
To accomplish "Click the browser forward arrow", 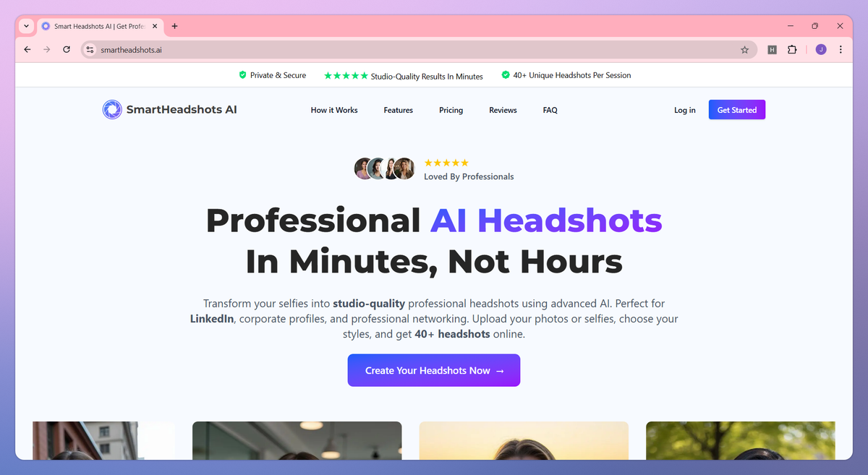I will click(x=47, y=49).
